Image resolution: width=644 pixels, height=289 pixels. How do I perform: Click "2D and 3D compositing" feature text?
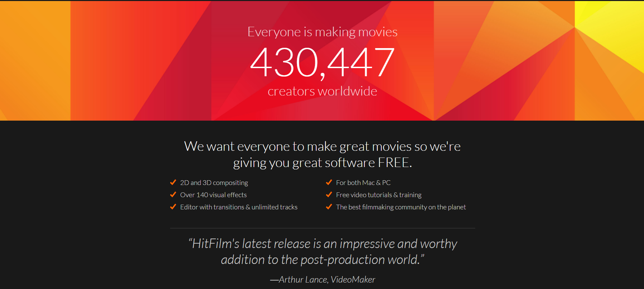(x=214, y=183)
